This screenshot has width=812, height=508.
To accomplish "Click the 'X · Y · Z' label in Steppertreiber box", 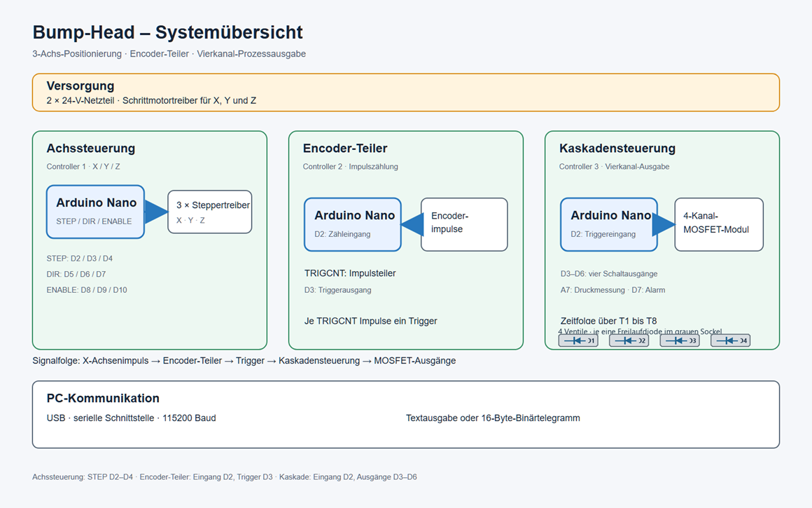I will pos(190,220).
